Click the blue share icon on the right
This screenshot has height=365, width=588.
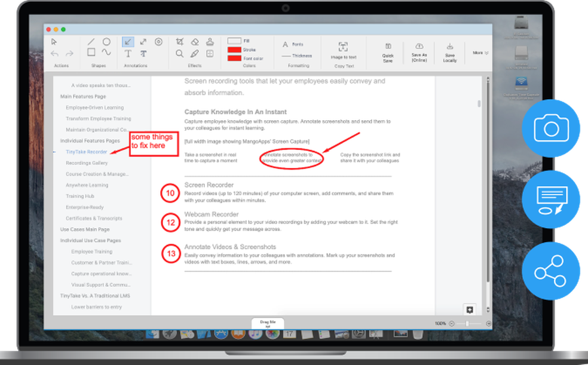pos(550,271)
